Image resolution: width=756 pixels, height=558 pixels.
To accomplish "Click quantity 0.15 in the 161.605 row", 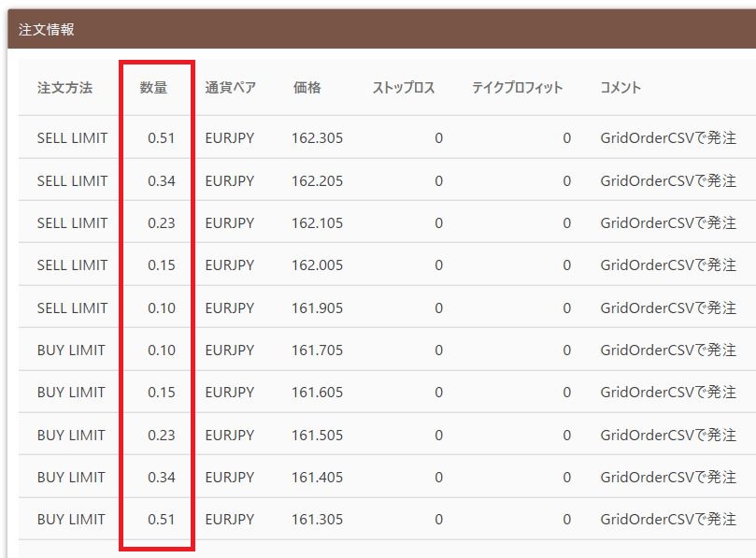I will click(161, 392).
